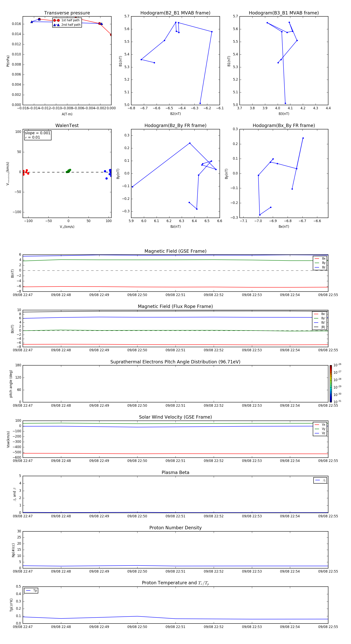Click the black |B| flux rope curve

175,311
